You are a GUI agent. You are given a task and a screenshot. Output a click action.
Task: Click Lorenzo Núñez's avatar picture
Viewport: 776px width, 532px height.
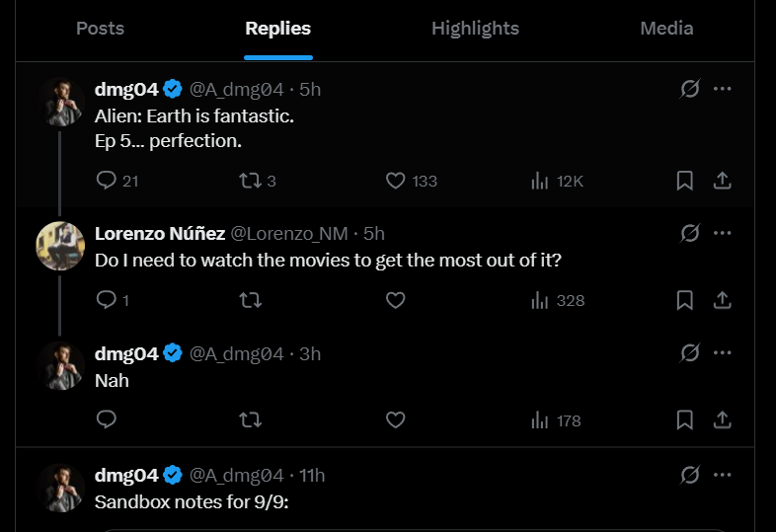click(59, 245)
